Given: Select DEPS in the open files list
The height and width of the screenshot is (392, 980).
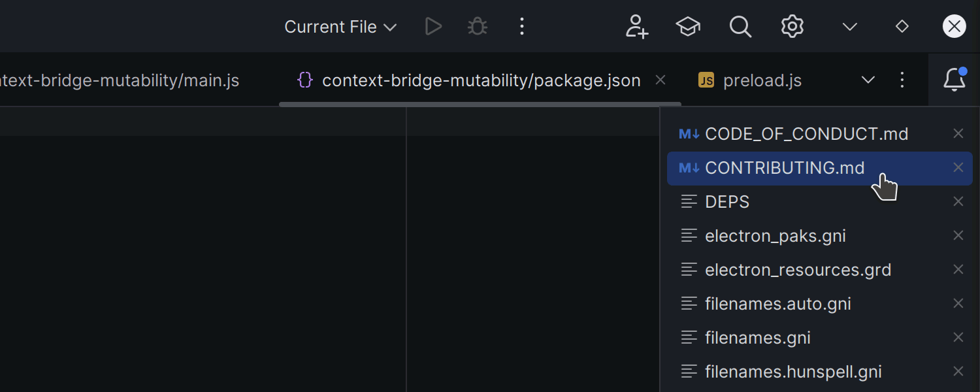Looking at the screenshot, I should click(727, 201).
